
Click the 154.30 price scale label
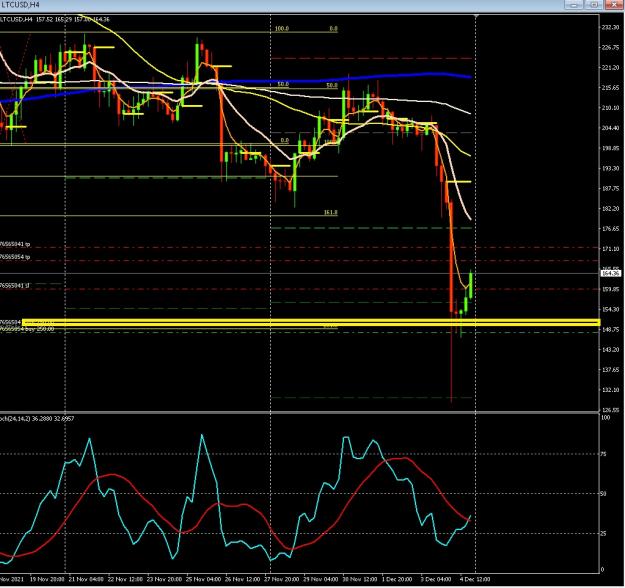pos(610,309)
